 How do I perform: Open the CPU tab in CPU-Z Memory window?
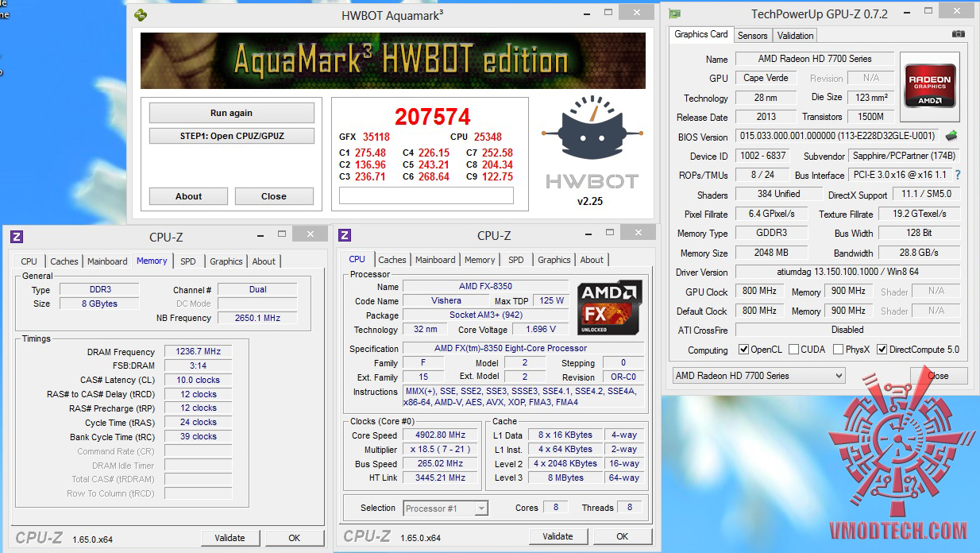click(x=29, y=261)
